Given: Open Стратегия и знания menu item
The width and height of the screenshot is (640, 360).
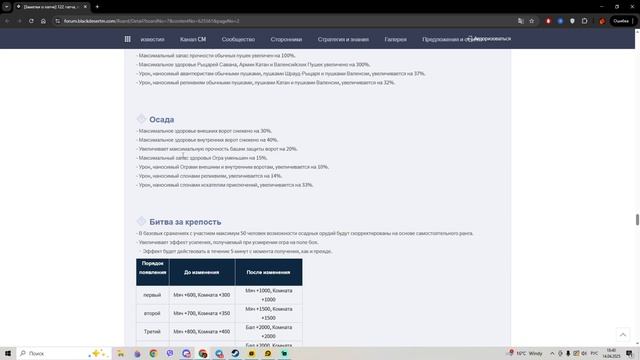Looking at the screenshot, I should coord(343,39).
